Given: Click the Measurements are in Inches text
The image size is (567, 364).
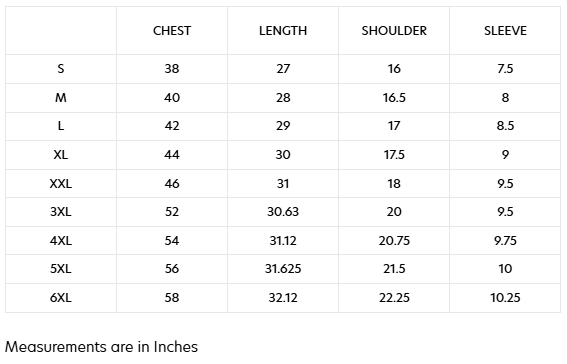Looking at the screenshot, I should [102, 347].
